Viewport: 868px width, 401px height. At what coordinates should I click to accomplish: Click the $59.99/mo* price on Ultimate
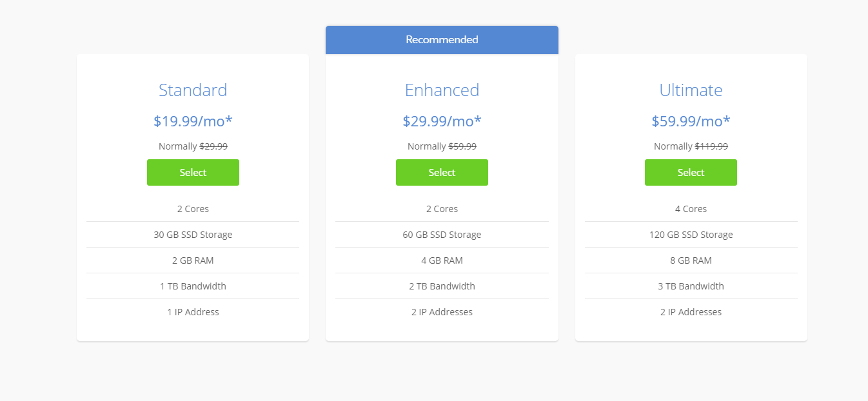coord(691,121)
